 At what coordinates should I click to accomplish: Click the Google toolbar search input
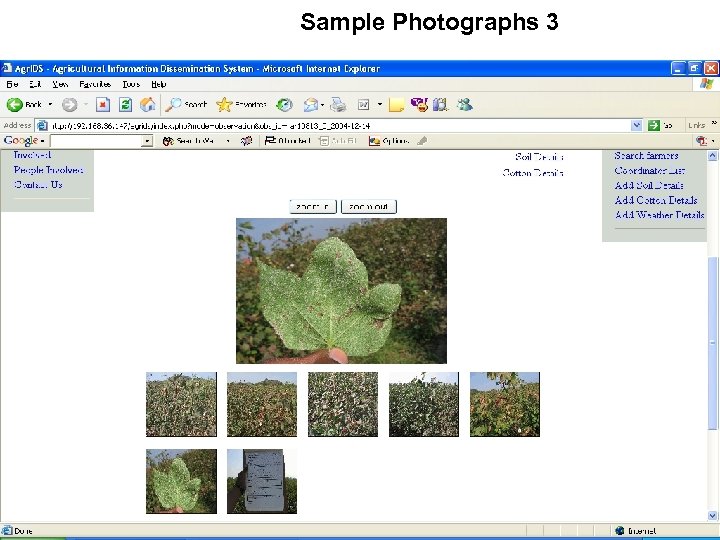96,141
